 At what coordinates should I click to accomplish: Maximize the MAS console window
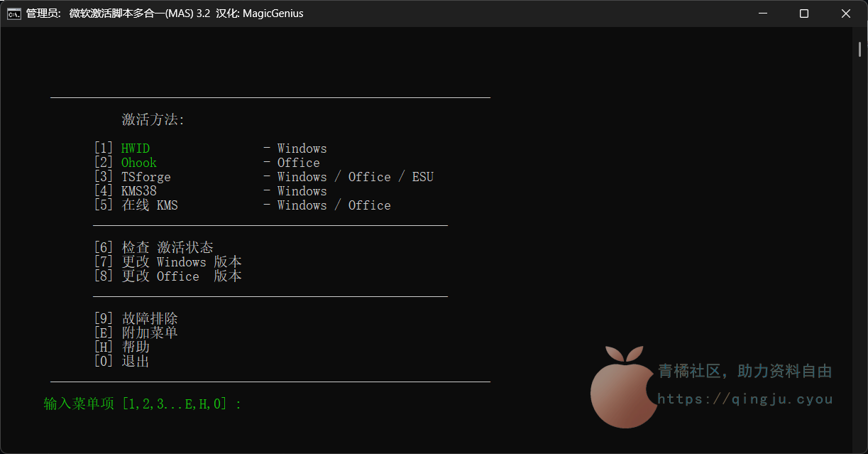[x=803, y=13]
